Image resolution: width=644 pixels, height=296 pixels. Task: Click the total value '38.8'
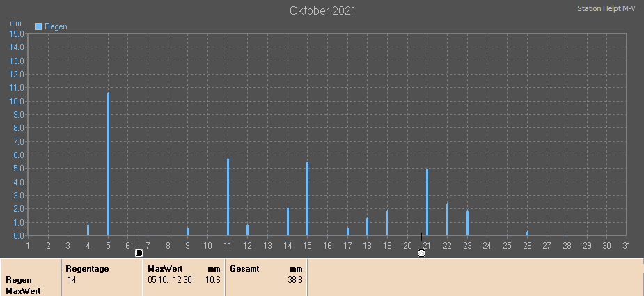tap(295, 280)
